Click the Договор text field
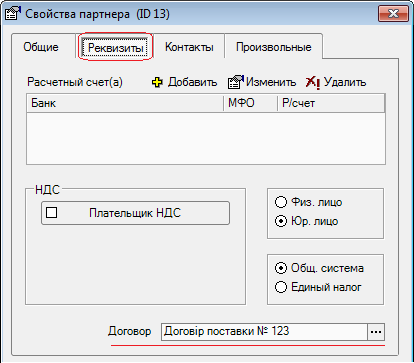Screen dimensions: 414x363 pyautogui.click(x=265, y=332)
